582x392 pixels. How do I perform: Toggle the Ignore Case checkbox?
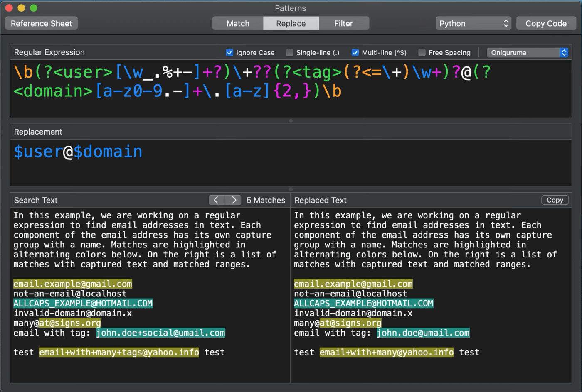coord(229,53)
